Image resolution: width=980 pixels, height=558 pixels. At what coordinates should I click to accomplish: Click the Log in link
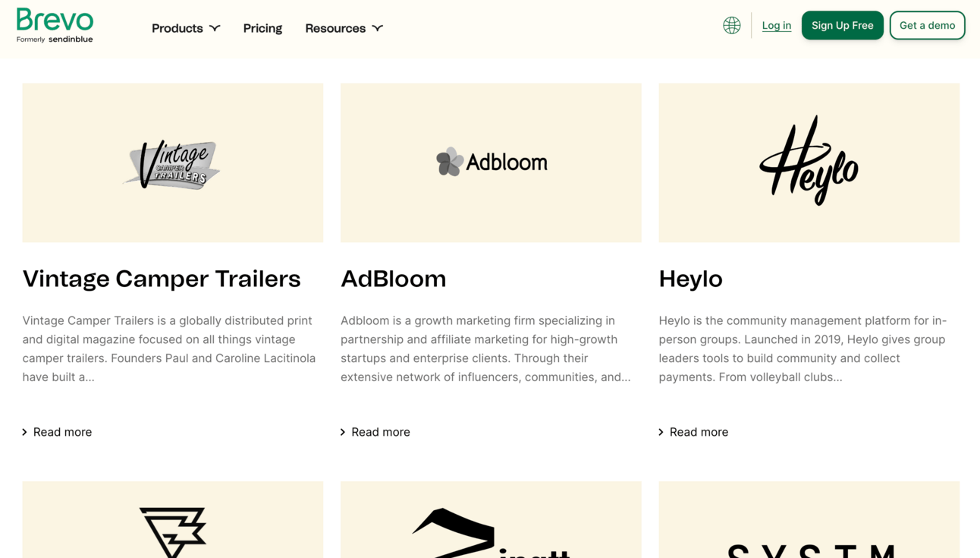[776, 25]
